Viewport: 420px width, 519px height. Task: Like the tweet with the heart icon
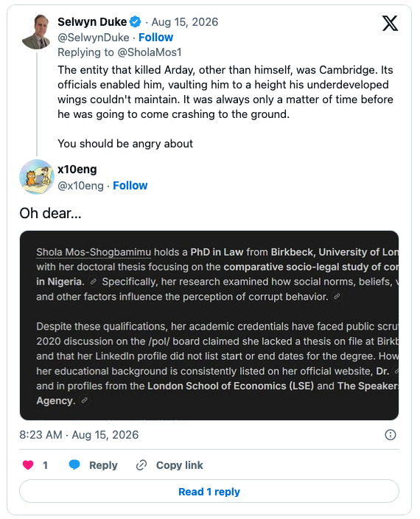28,465
